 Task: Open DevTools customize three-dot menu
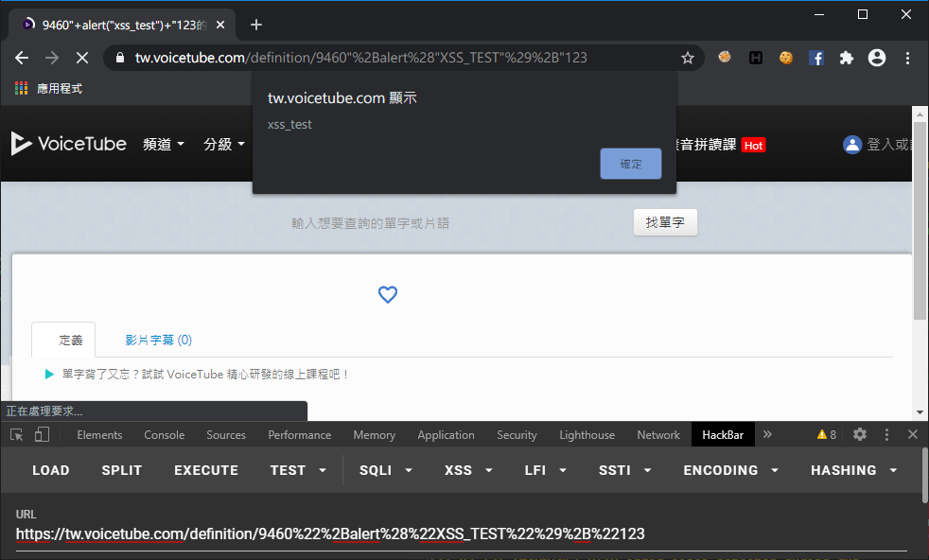887,435
